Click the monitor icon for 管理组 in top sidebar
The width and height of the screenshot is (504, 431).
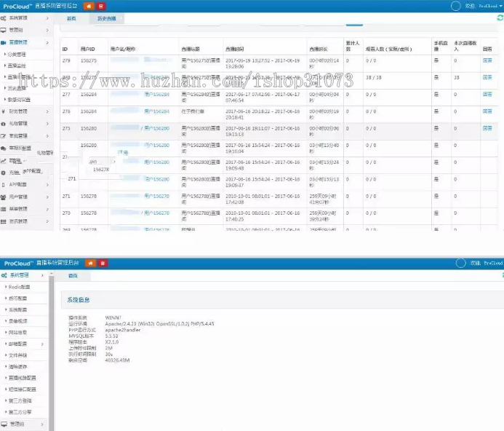[4, 31]
